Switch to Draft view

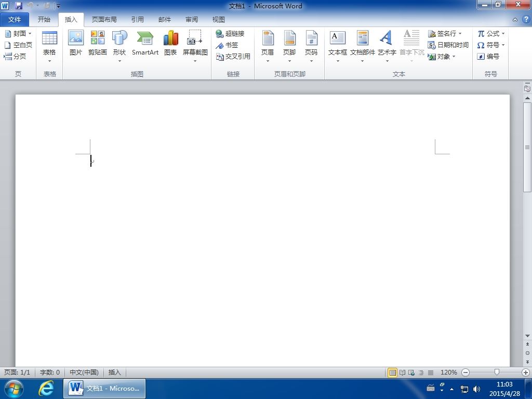click(431, 373)
